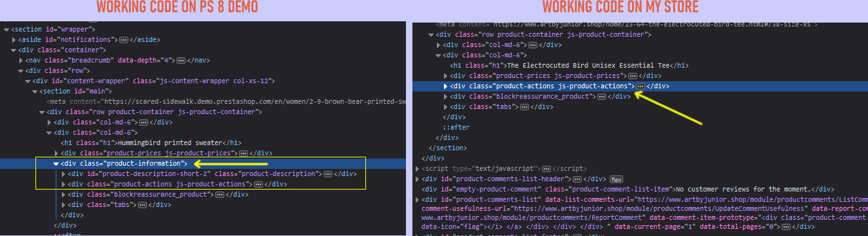Click ellipsis badge on blockreassurance_product row, my store panel

[601, 96]
